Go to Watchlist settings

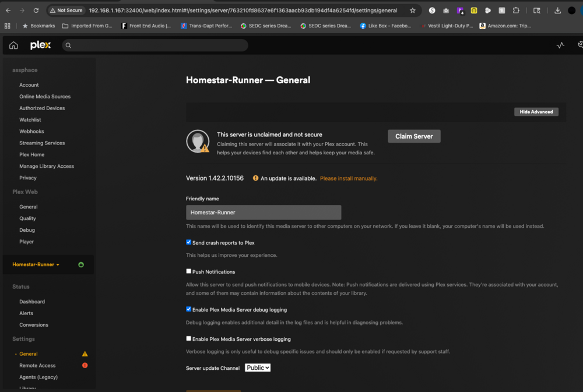[30, 119]
